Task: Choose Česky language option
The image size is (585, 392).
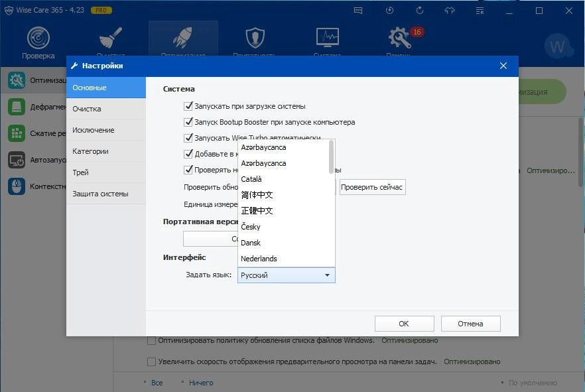Action: point(284,227)
